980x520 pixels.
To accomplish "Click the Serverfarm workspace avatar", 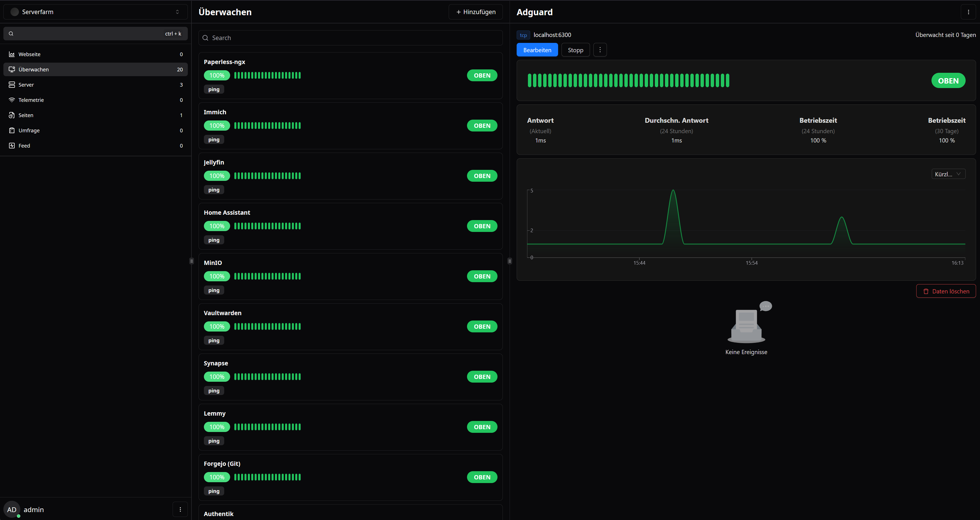I will pos(14,12).
